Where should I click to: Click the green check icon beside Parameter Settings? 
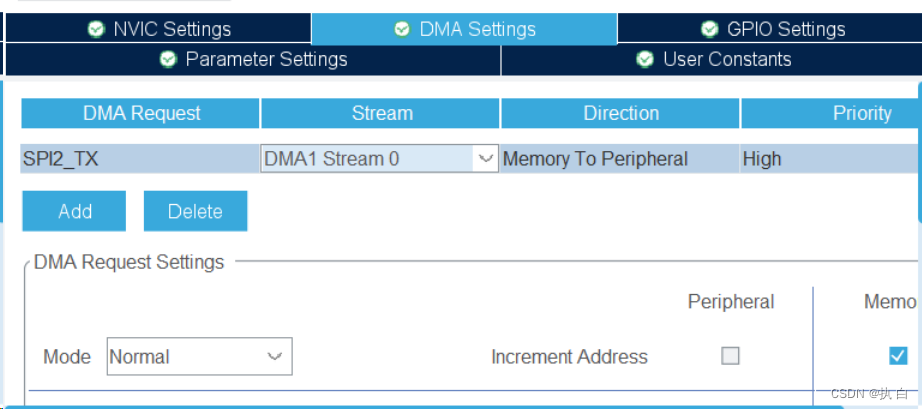click(x=168, y=59)
